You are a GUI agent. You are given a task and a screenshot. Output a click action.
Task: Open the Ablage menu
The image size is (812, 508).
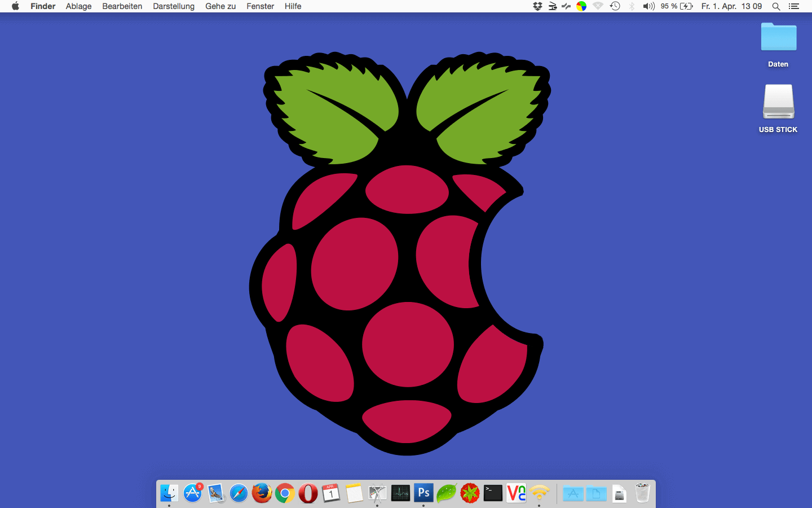(x=78, y=6)
